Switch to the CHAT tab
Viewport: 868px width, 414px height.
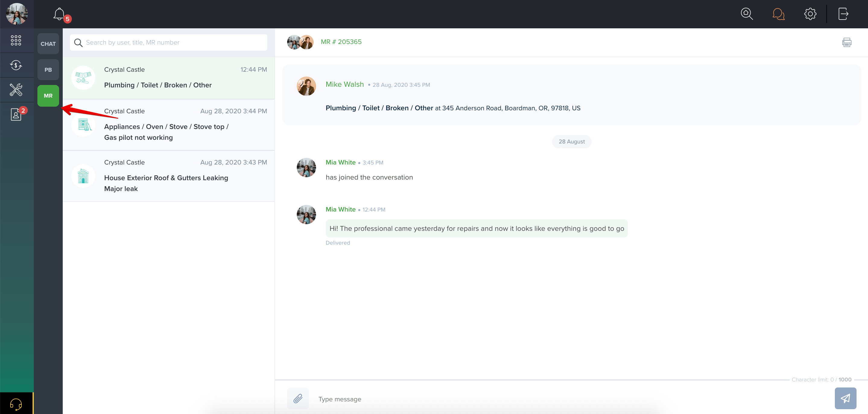pos(48,44)
